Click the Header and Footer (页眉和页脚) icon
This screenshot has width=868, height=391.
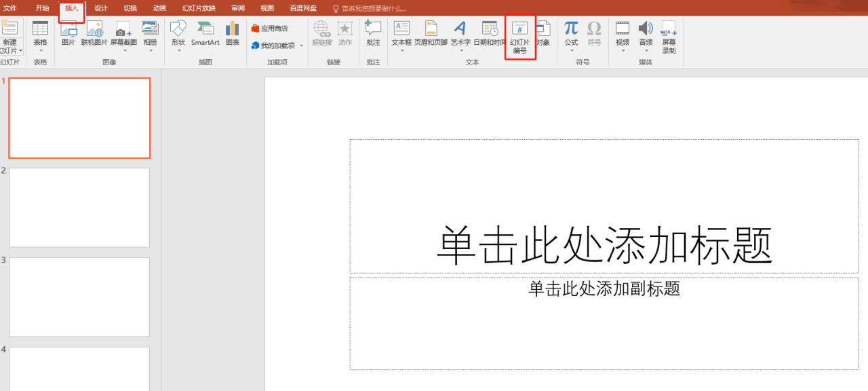(431, 29)
